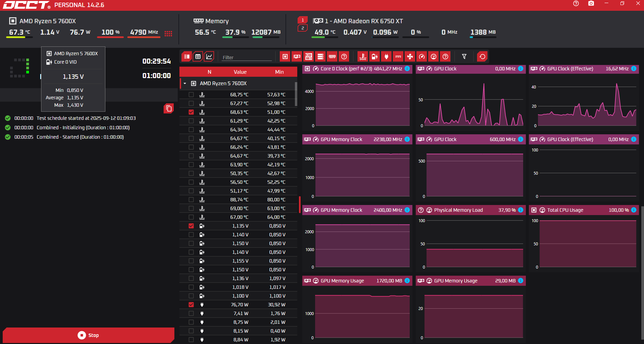Click the 'Combined - Initializing' log entry
Viewport: 644px width, 344px height.
click(83, 128)
